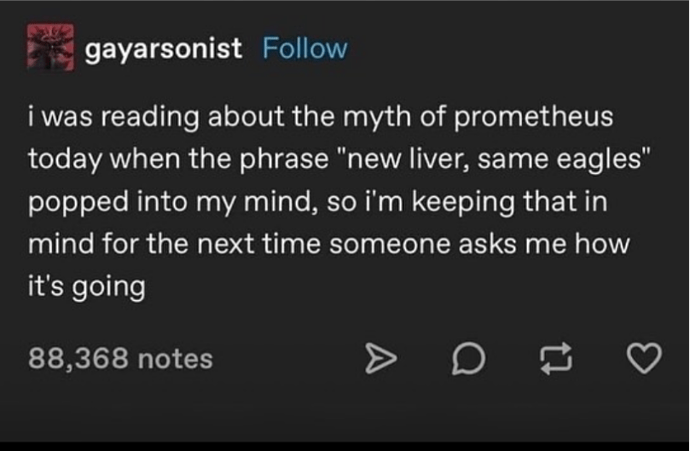View the 88,368 notes list
Image resolution: width=690 pixels, height=451 pixels.
pyautogui.click(x=121, y=359)
